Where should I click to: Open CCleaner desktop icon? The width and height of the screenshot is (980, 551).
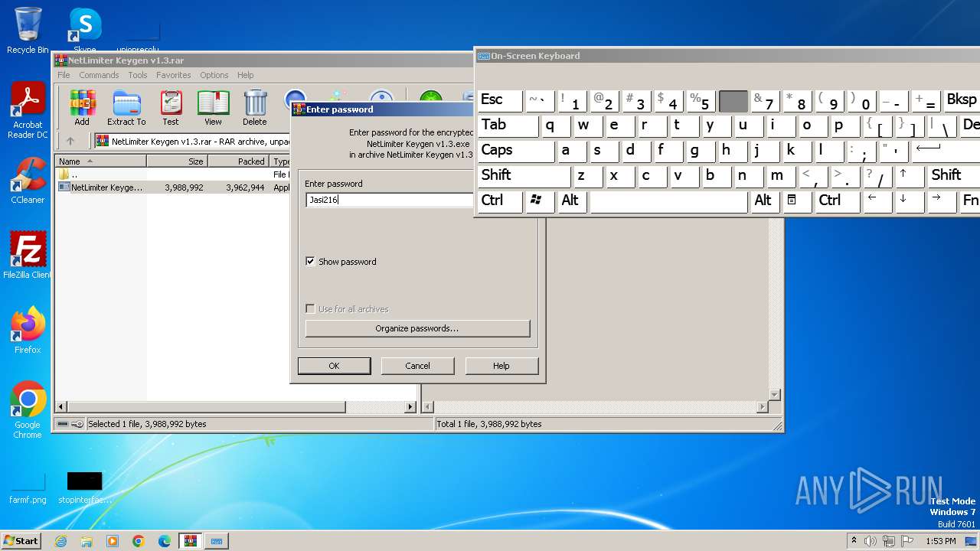(28, 181)
